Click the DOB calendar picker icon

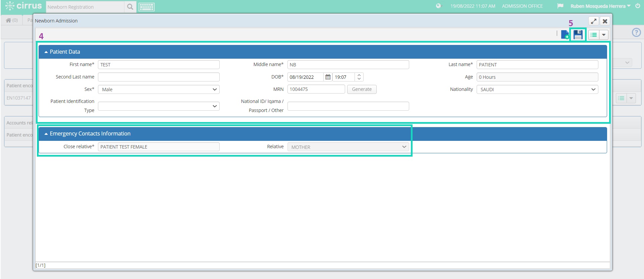pos(328,77)
